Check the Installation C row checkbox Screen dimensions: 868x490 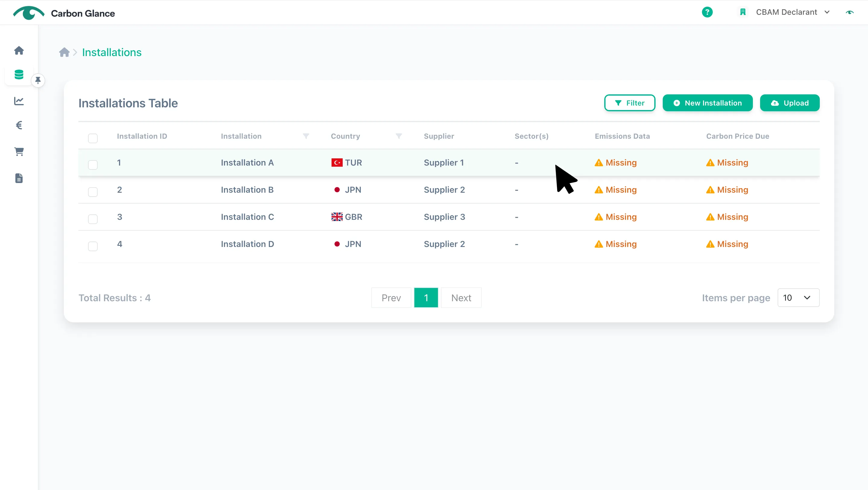pos(93,219)
